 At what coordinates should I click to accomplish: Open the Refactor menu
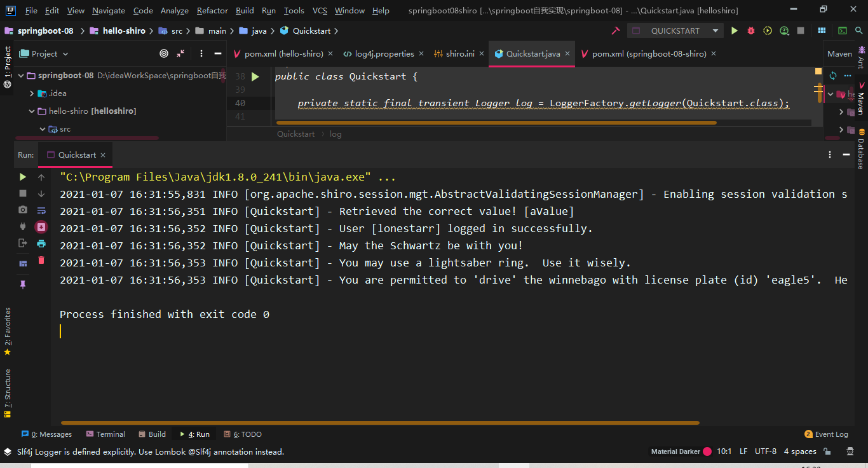(212, 11)
